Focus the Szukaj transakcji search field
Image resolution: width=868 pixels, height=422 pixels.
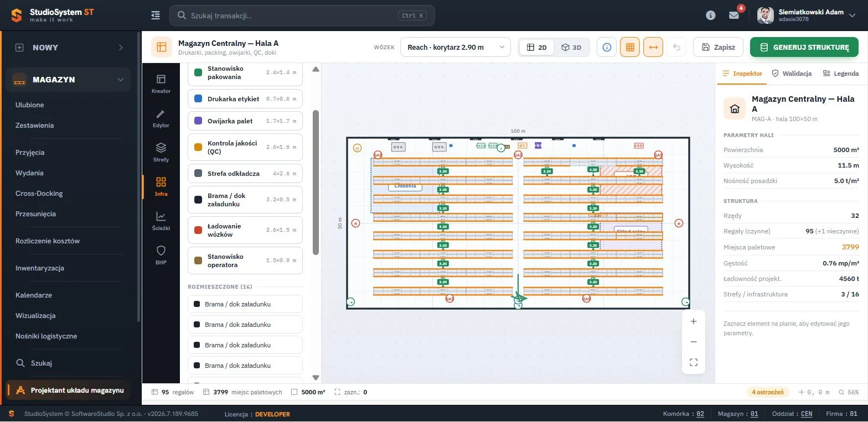coord(302,15)
